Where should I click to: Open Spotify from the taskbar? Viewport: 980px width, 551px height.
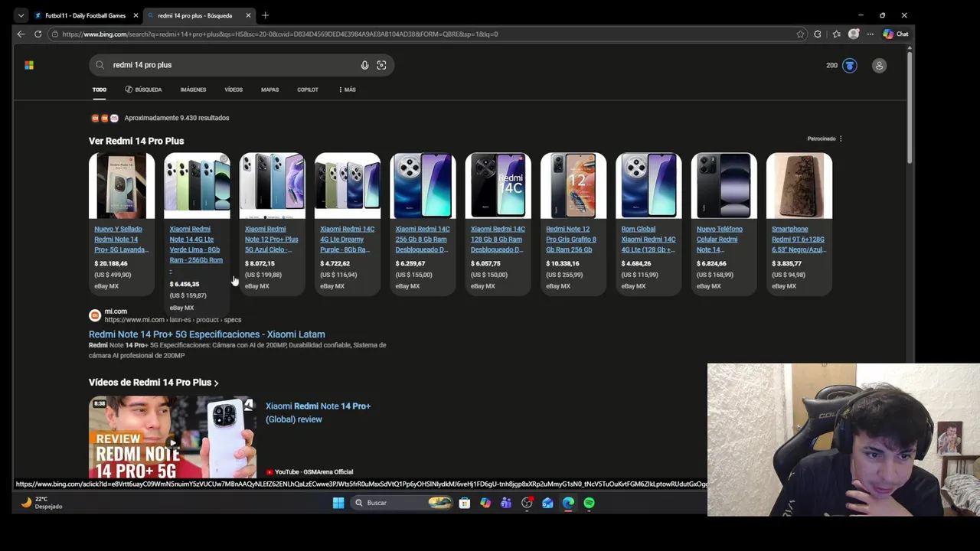click(589, 503)
